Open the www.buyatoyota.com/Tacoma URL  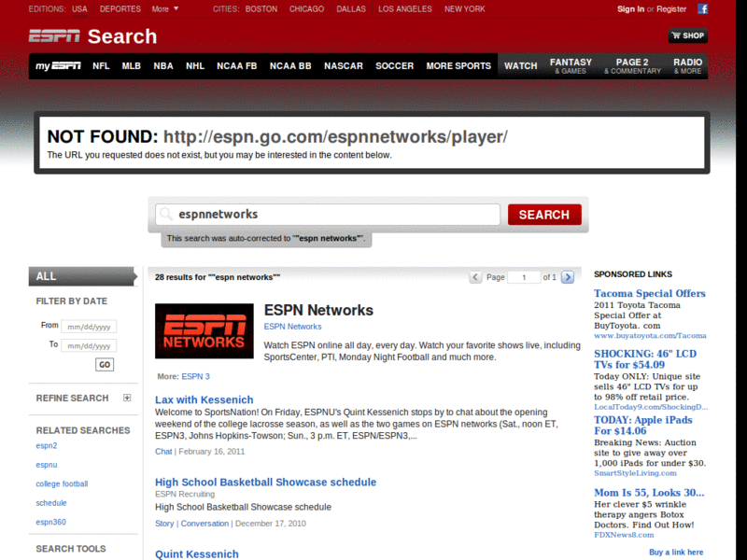pos(650,336)
